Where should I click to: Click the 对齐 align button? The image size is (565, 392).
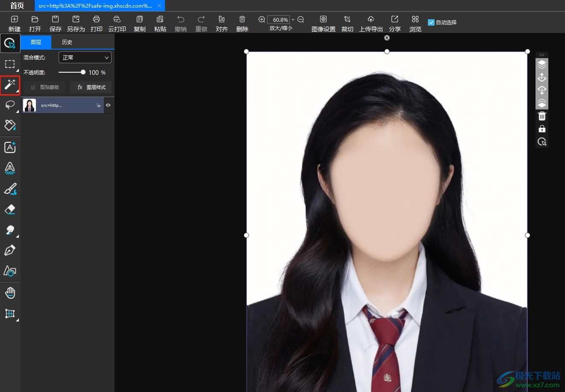tap(222, 24)
